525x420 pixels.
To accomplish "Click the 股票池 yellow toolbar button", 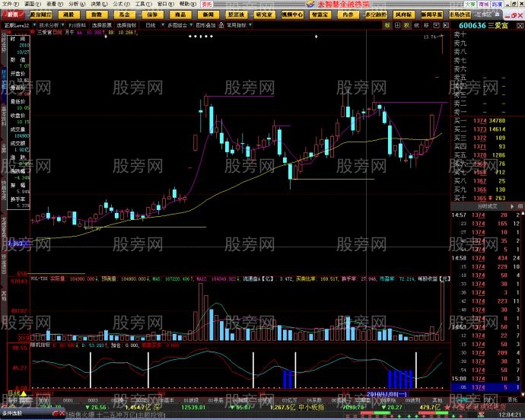I will (237, 14).
